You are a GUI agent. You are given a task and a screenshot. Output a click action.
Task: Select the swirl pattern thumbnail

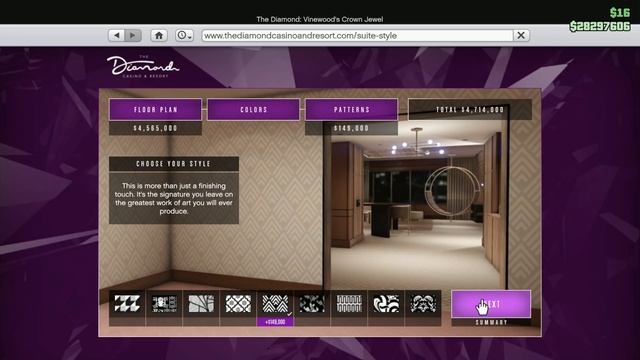386,304
